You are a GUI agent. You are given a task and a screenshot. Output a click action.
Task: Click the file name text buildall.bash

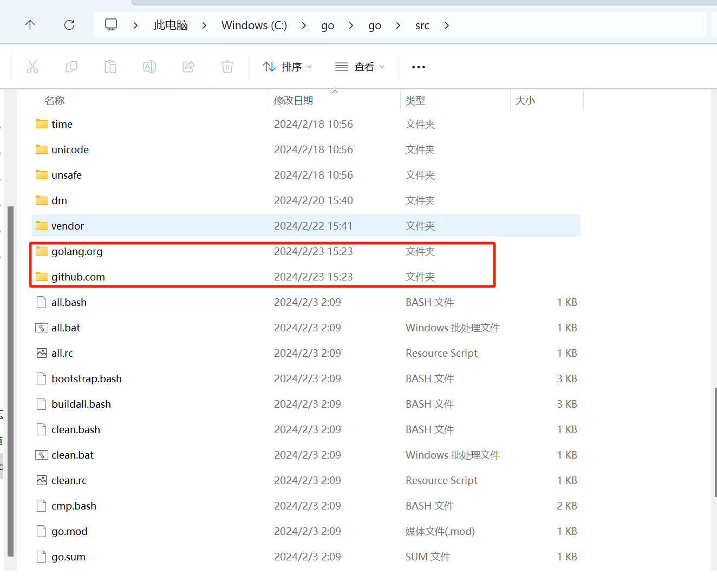click(x=81, y=404)
